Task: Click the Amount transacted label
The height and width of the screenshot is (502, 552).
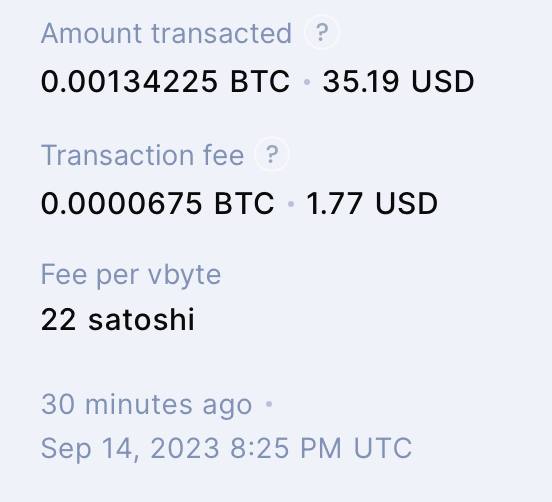Action: (166, 33)
